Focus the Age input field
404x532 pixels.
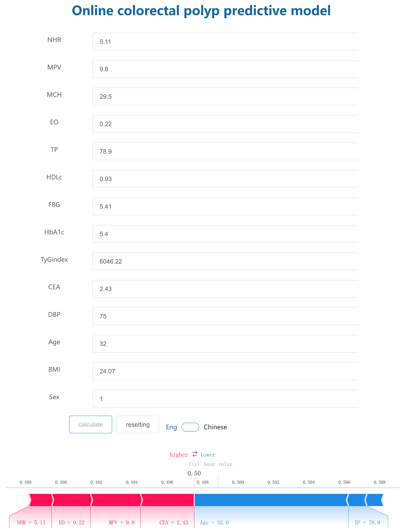tap(225, 344)
